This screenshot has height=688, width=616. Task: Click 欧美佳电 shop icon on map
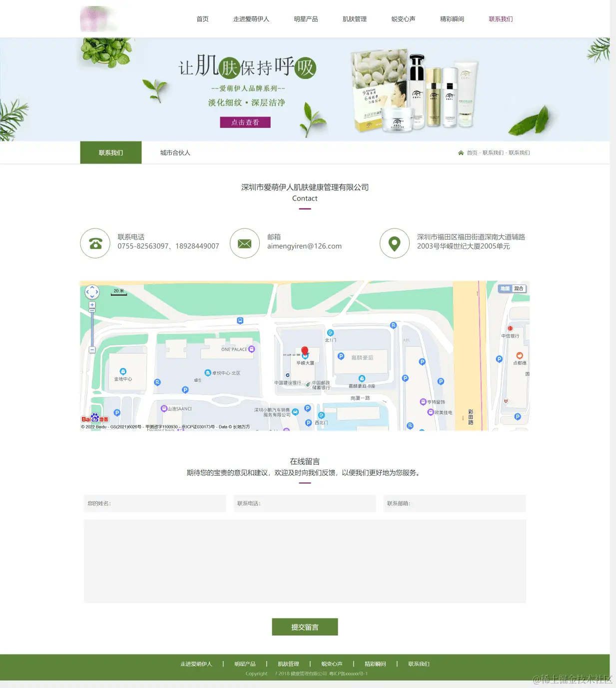click(431, 412)
